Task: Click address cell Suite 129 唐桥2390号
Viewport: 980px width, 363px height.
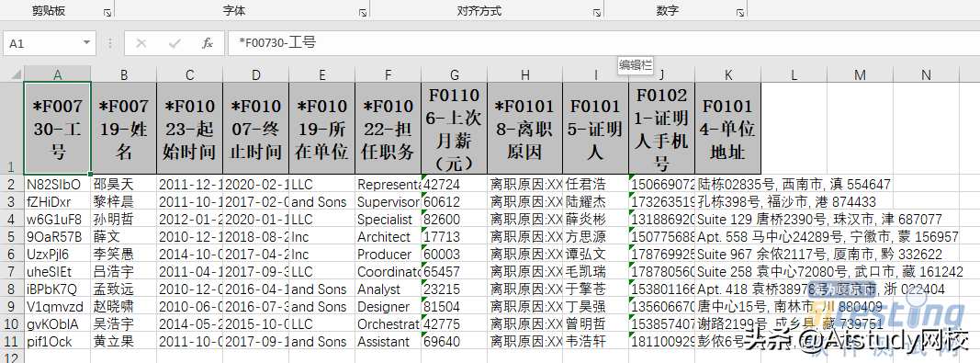Action: coord(728,219)
